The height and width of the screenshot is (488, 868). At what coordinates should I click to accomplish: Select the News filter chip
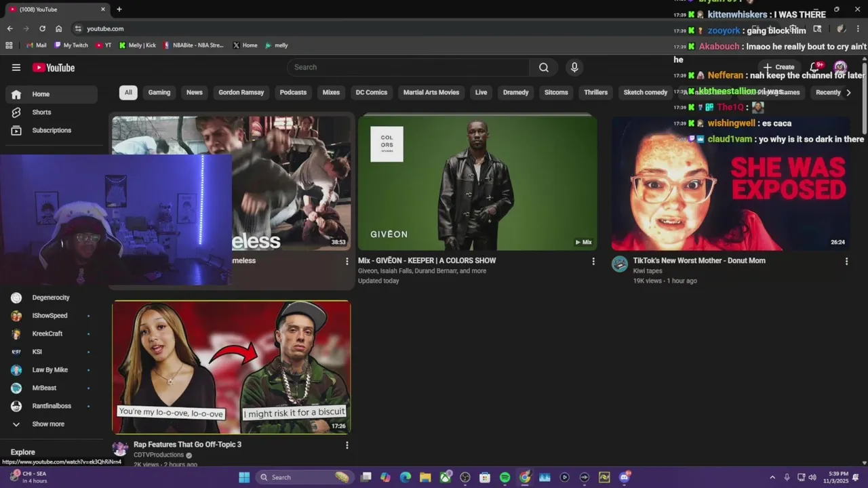click(195, 92)
